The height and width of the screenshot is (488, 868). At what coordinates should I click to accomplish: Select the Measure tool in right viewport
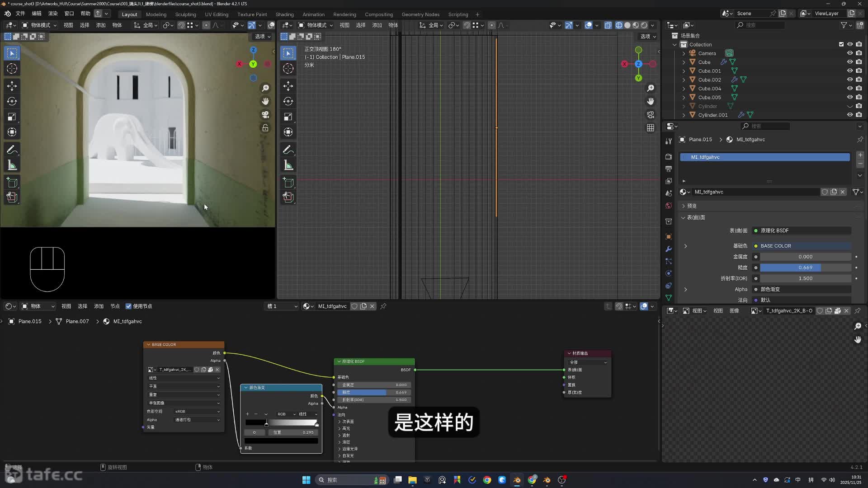click(288, 165)
